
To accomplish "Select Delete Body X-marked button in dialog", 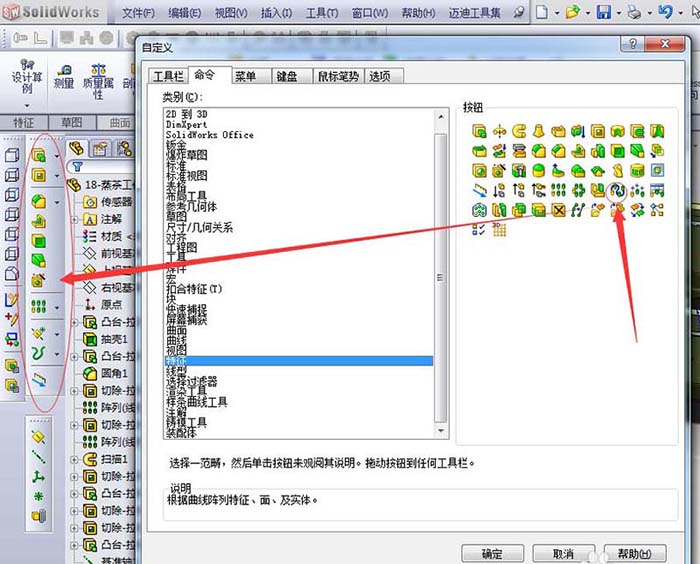I will [x=558, y=210].
